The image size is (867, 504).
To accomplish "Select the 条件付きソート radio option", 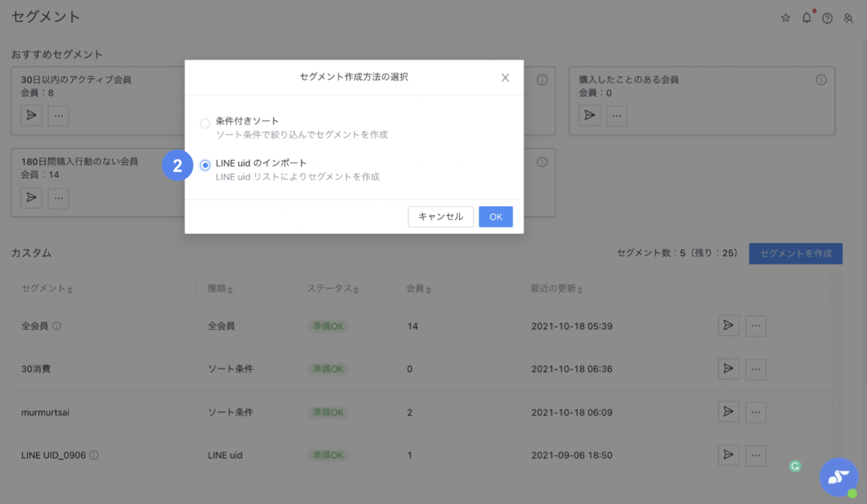I will pos(205,123).
